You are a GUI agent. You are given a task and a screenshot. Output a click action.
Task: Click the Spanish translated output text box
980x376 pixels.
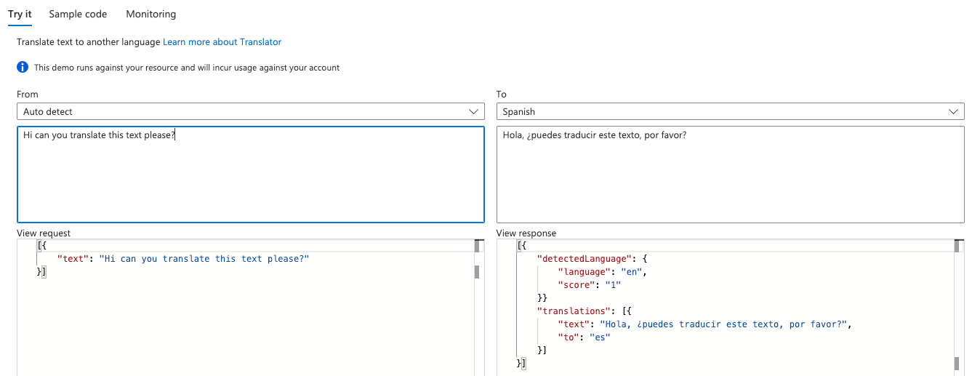(x=730, y=175)
